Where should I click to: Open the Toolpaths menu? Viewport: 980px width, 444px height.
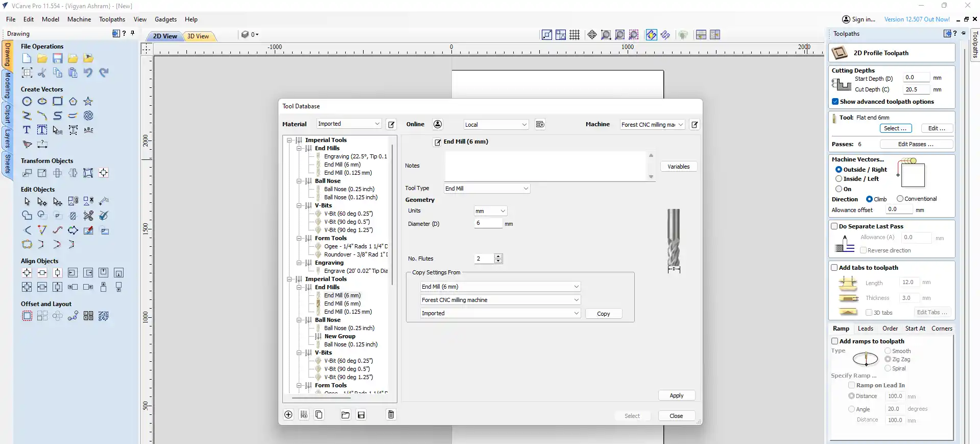(x=112, y=19)
